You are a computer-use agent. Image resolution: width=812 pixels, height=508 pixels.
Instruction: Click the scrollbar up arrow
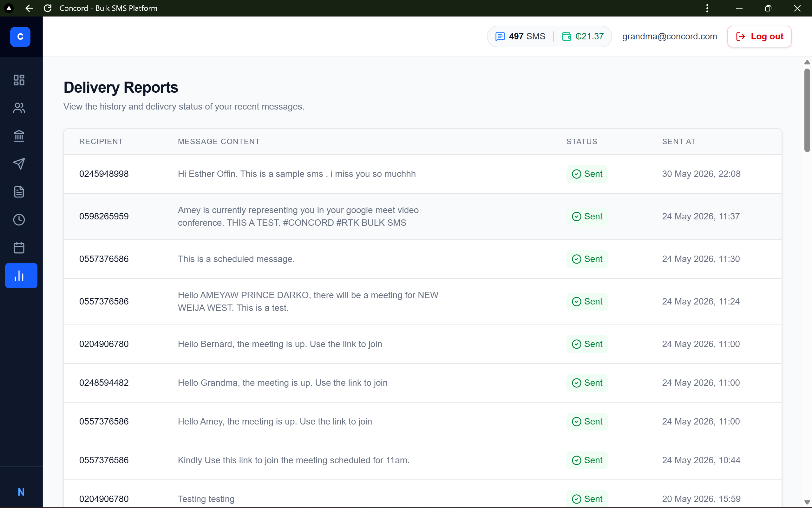pyautogui.click(x=807, y=63)
